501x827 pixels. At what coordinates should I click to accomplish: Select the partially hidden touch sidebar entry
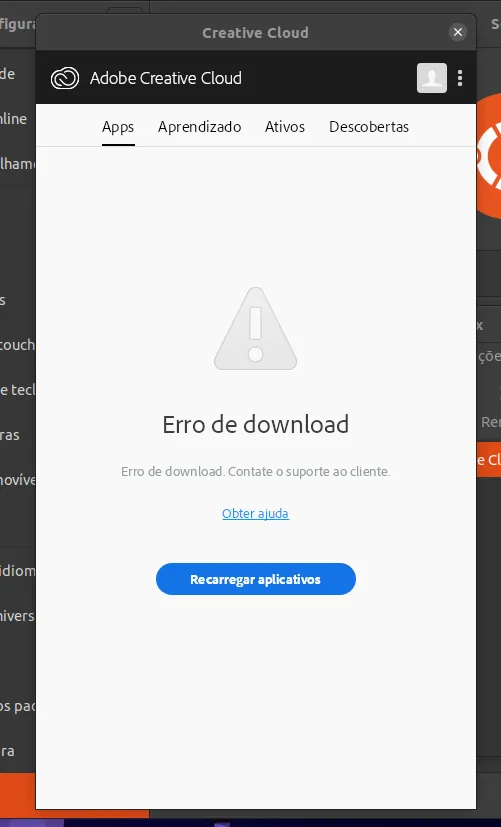[18, 345]
